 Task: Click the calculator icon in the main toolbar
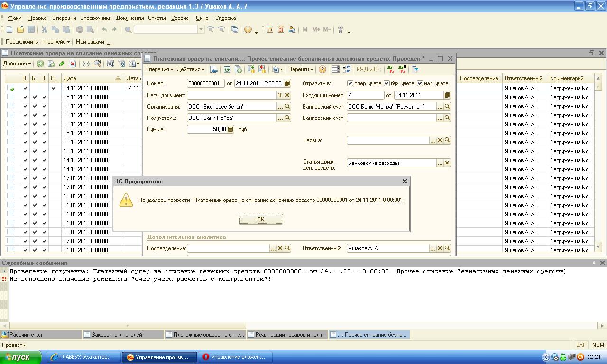(270, 29)
